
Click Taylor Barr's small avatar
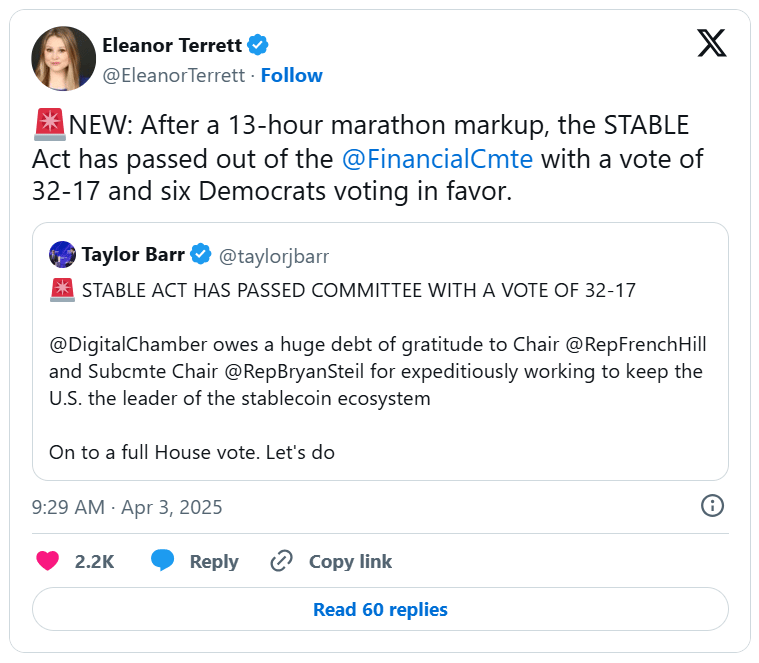(62, 255)
